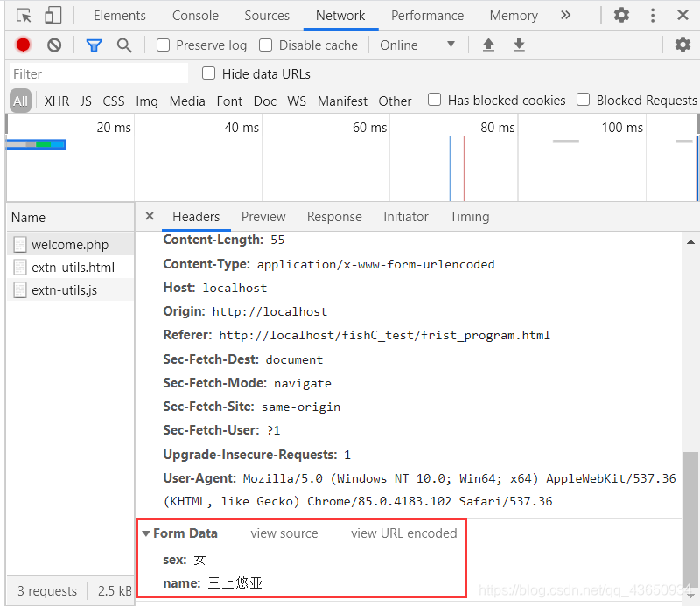Switch to the Sources tab
The width and height of the screenshot is (700, 606).
click(x=267, y=16)
